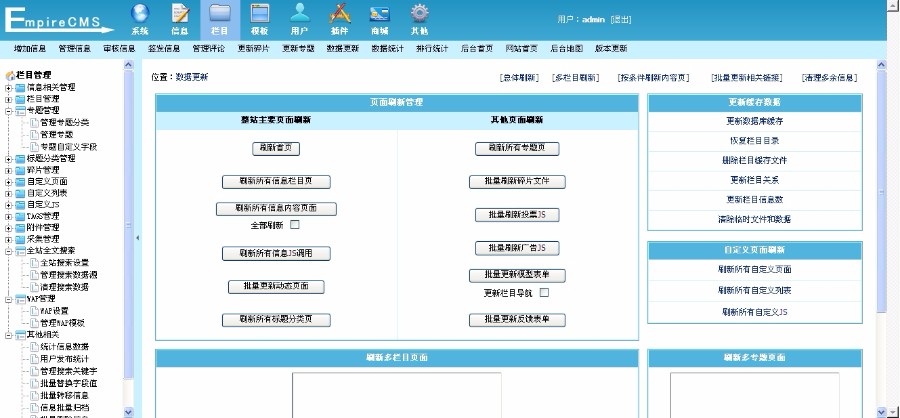Click the folder icon of TAGS管理

[20, 216]
